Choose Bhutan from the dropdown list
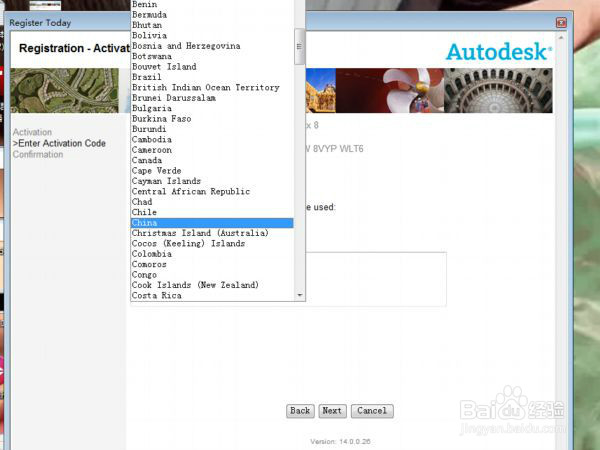 [212, 25]
